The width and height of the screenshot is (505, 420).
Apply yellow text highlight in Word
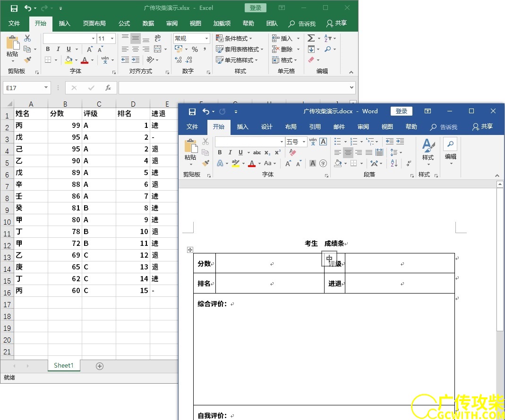236,163
